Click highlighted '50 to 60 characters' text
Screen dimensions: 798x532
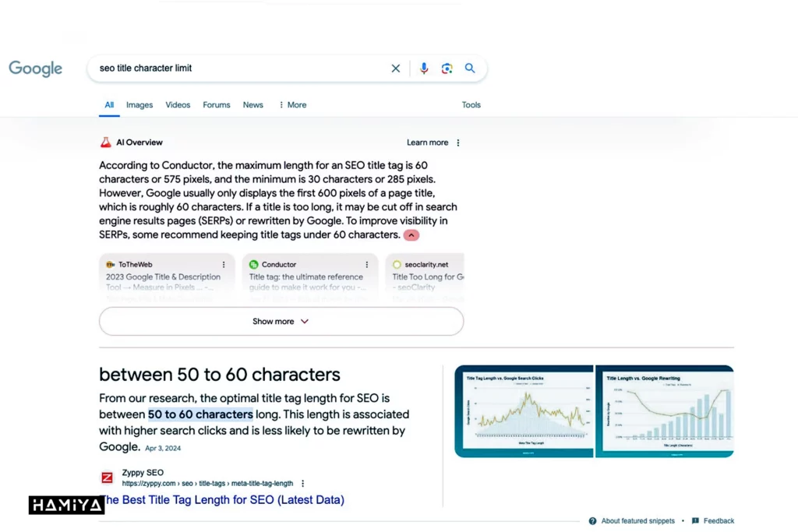pyautogui.click(x=200, y=414)
